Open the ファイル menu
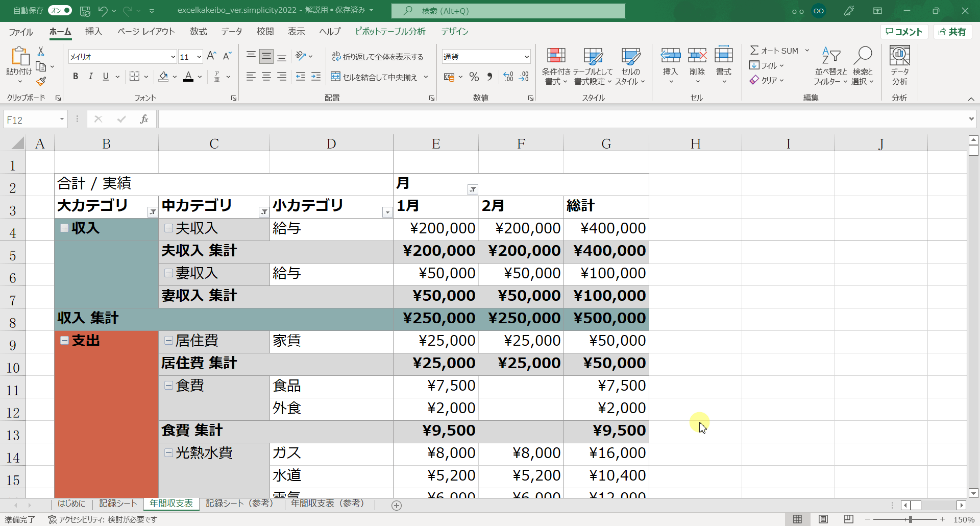The height and width of the screenshot is (526, 980). (21, 32)
